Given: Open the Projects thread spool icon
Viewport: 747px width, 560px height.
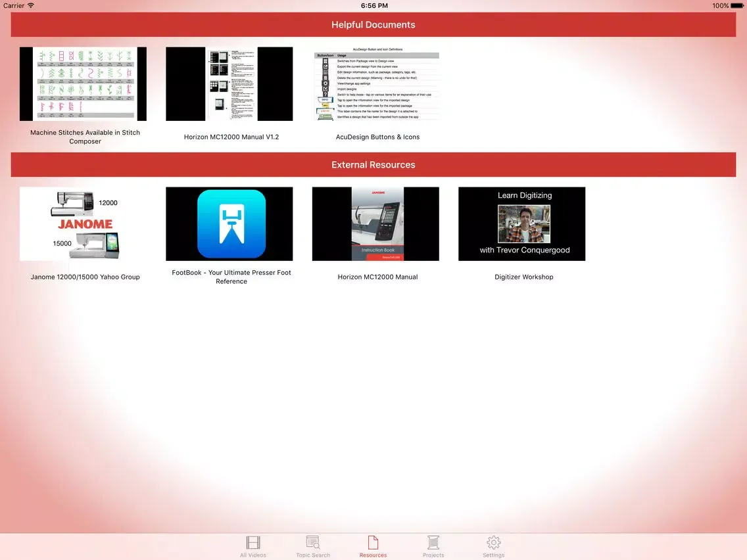Looking at the screenshot, I should coord(433,542).
